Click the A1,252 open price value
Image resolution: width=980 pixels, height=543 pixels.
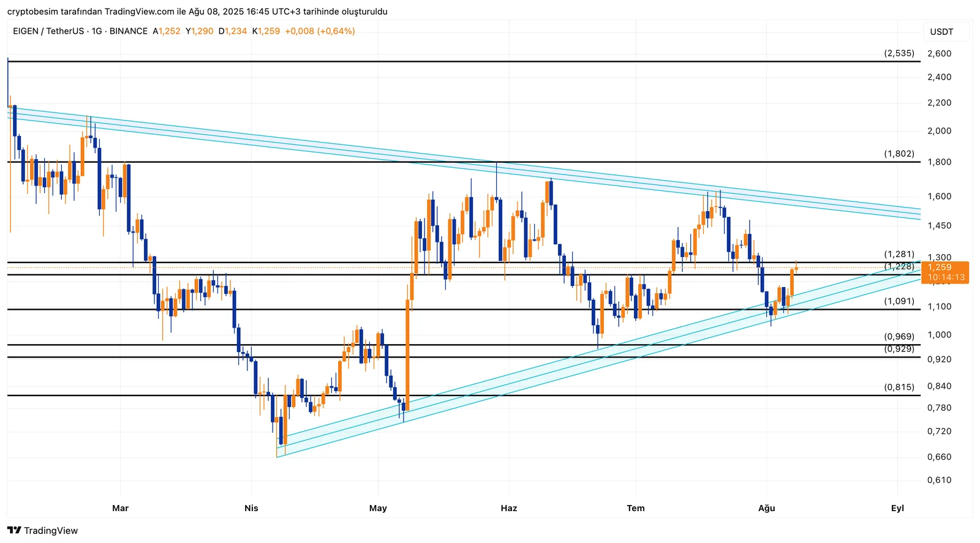click(x=167, y=31)
